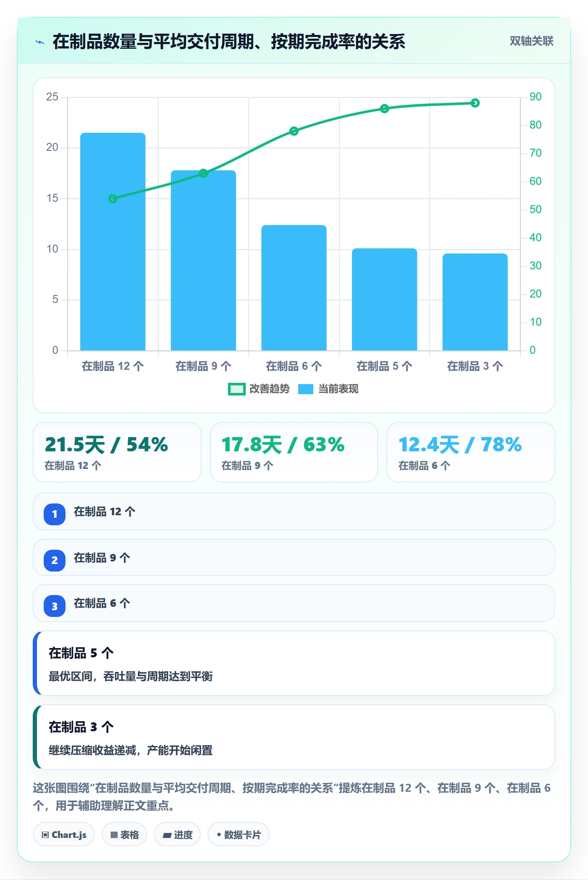Select the list row 在制品 12 个
Viewport: 588px width, 880px height.
[x=294, y=512]
